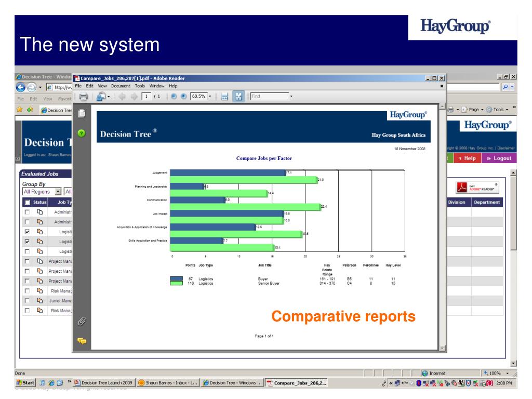Viewport: 532px width, 399px height.
Task: Expand the collaborate icon dropdown arrow
Action: point(109,97)
